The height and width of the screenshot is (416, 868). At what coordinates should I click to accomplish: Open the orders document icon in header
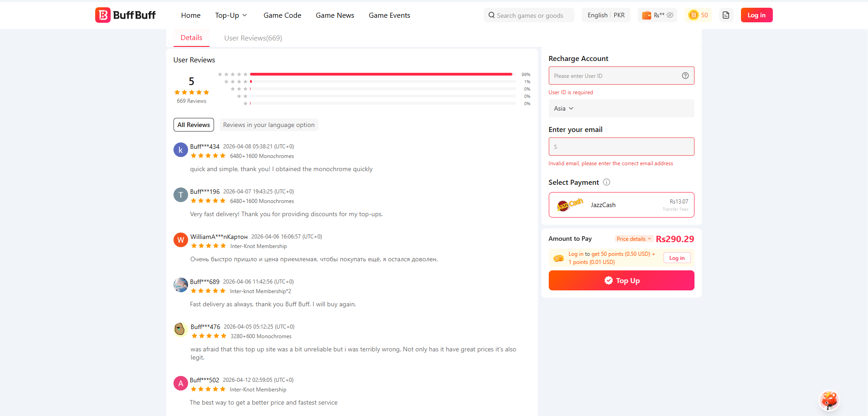click(x=726, y=15)
